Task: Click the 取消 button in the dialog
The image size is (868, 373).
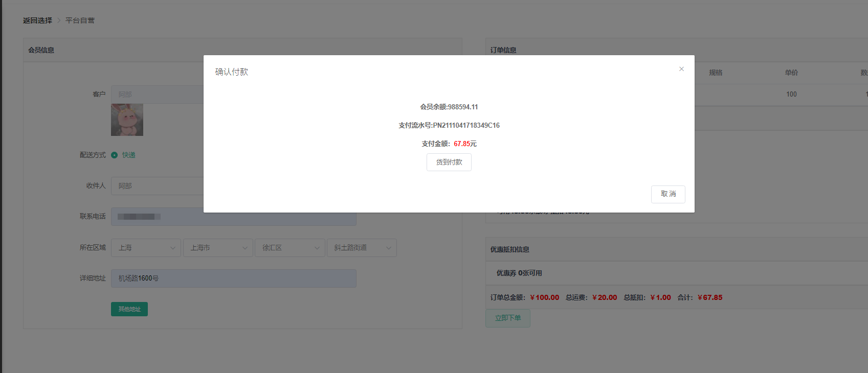Action: click(668, 194)
